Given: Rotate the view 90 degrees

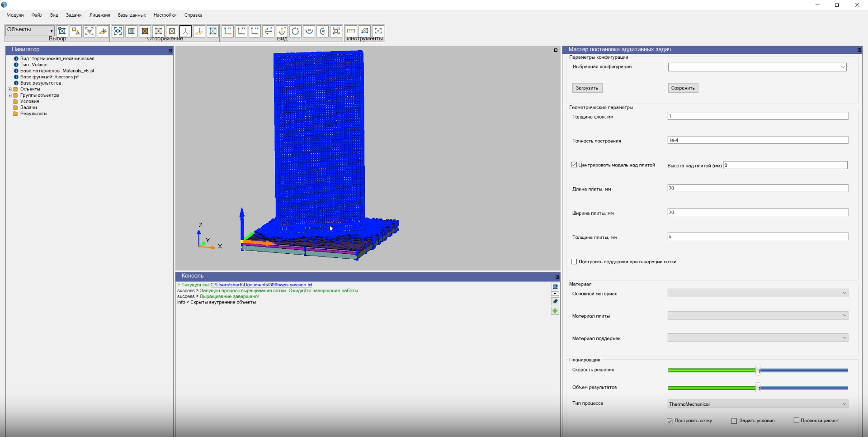Looking at the screenshot, I should 309,31.
